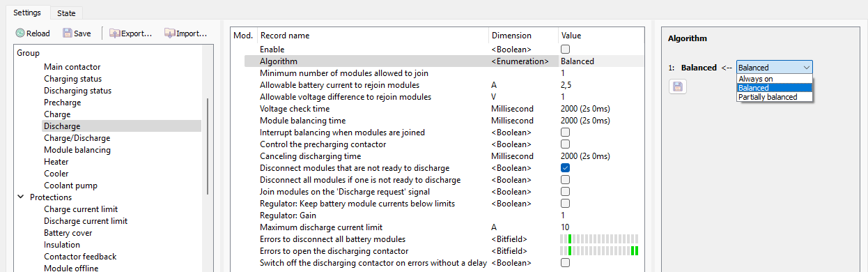The width and height of the screenshot is (868, 272).
Task: Toggle Interrupt balancing when modules are joined
Action: (565, 133)
